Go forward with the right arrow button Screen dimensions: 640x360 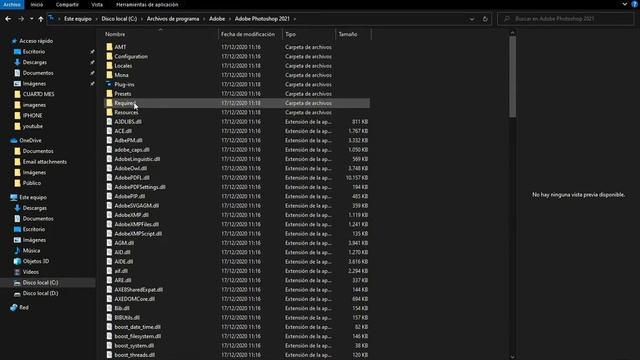[21, 19]
